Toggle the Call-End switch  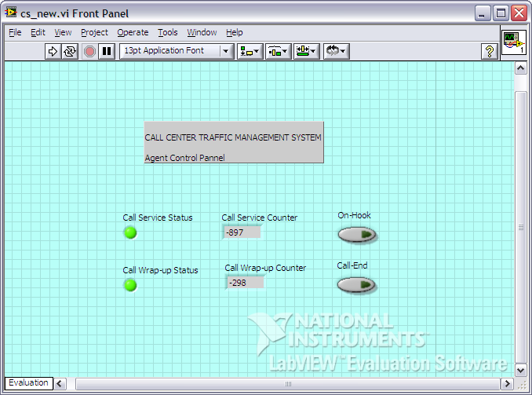coord(356,285)
